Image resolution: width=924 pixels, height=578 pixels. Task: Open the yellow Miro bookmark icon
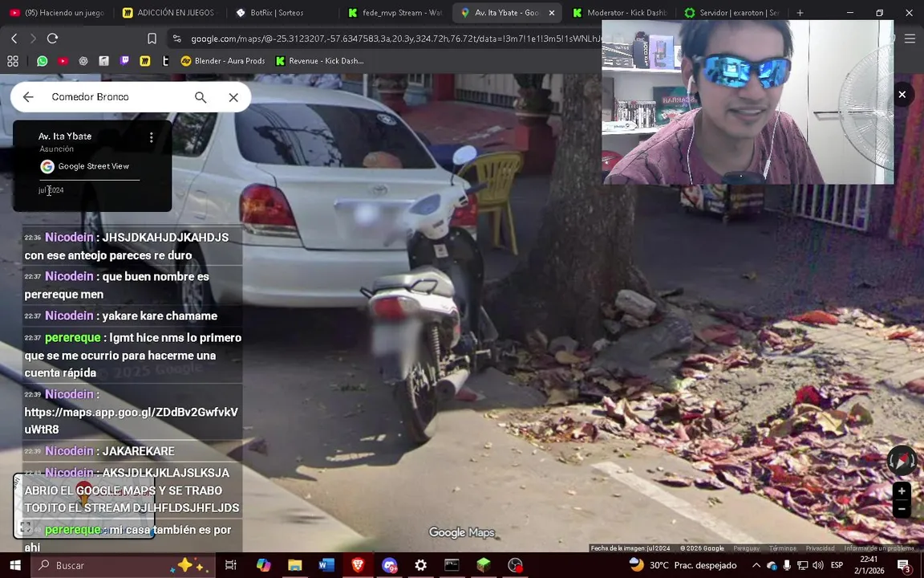click(x=145, y=61)
